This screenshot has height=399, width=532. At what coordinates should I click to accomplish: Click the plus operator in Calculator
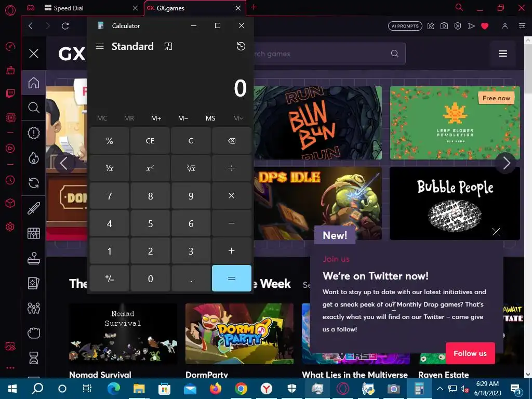[x=231, y=251]
